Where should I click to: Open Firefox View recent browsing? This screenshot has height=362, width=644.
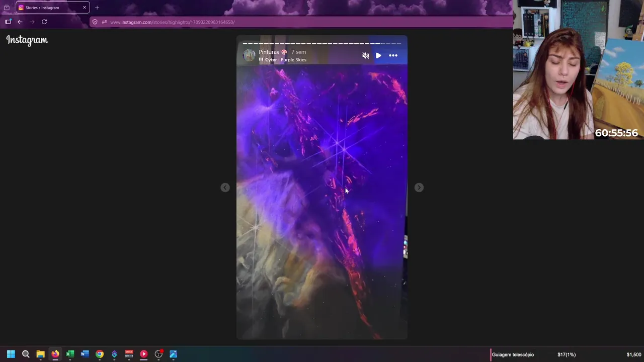click(x=7, y=8)
